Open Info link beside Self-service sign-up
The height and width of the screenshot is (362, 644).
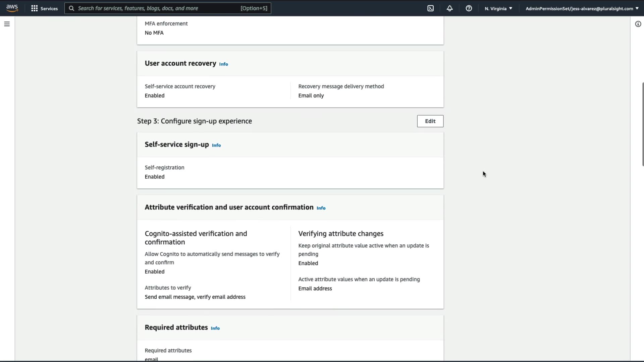(x=216, y=145)
